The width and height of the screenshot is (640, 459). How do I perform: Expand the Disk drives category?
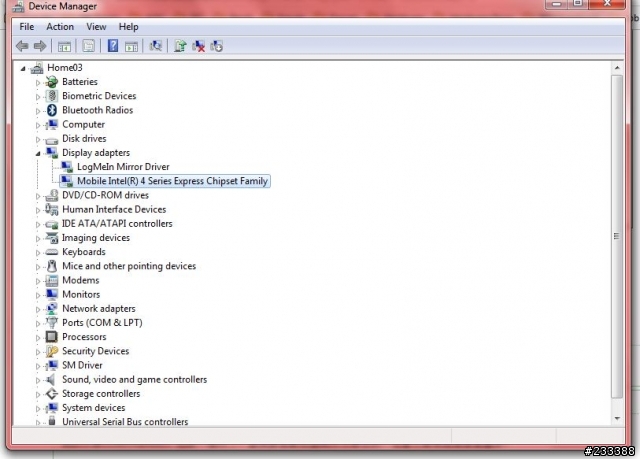pos(38,140)
